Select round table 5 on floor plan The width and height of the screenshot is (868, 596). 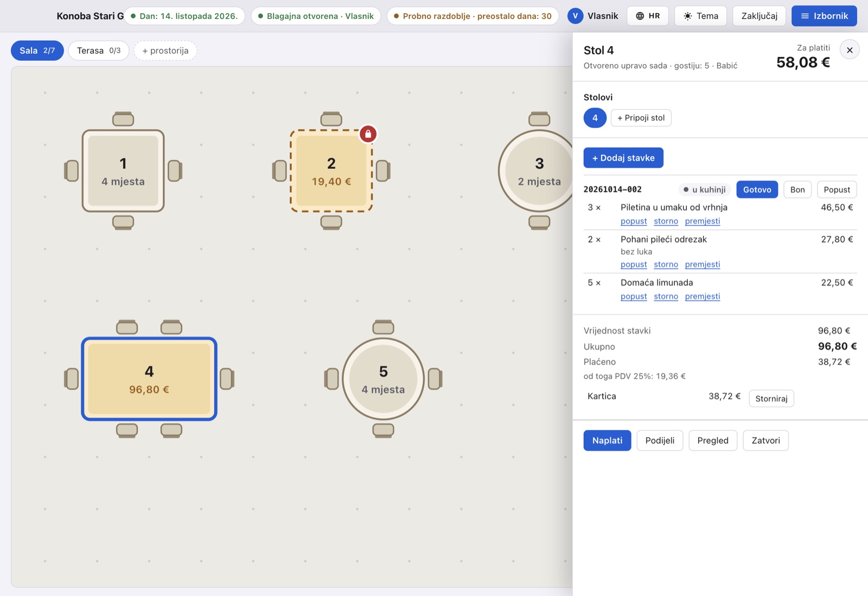pyautogui.click(x=383, y=379)
